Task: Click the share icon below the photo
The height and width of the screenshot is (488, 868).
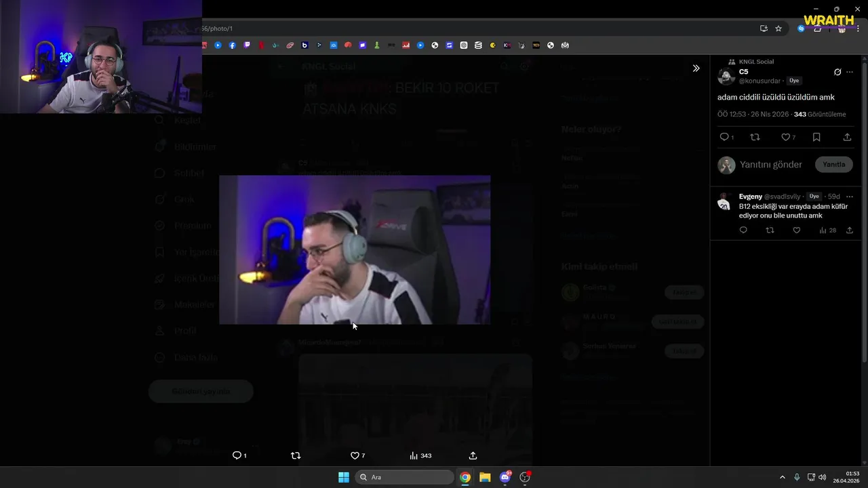Action: pos(473,455)
